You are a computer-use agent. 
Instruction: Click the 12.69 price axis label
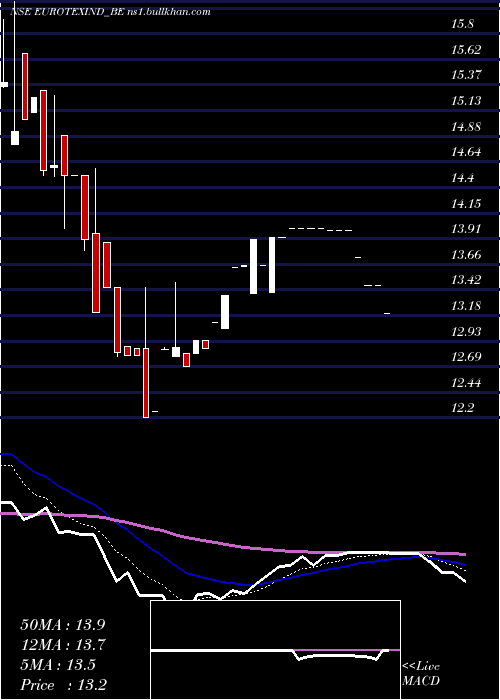click(467, 357)
